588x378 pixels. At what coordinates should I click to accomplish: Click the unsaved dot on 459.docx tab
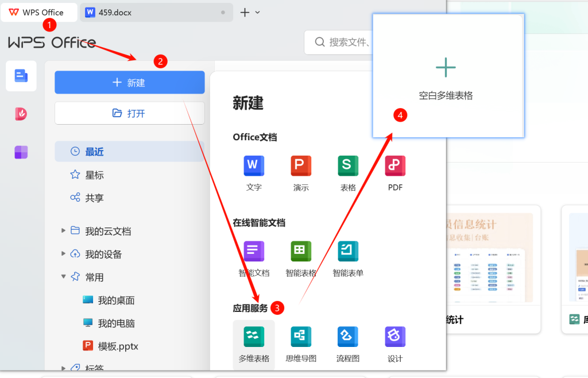point(223,13)
